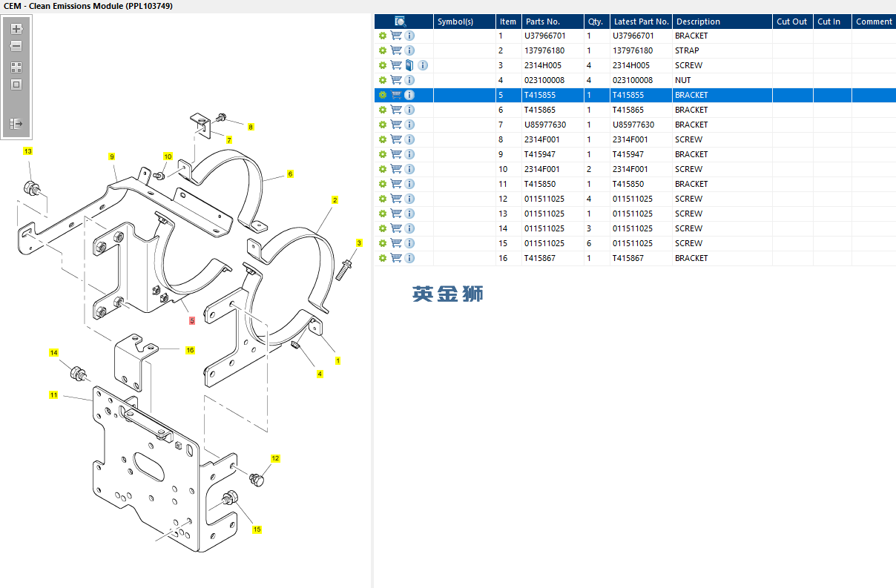Image resolution: width=896 pixels, height=588 pixels.
Task: Select callout 13 in the diagram
Action: (x=28, y=151)
